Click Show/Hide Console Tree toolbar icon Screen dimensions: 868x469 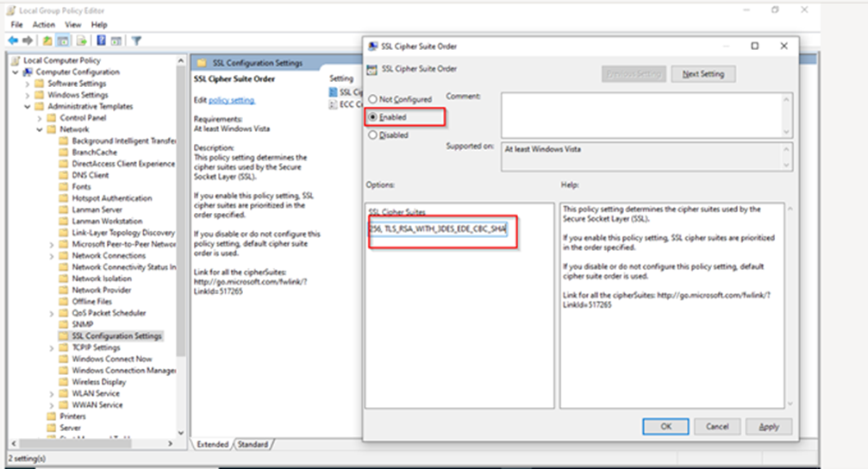[x=64, y=41]
